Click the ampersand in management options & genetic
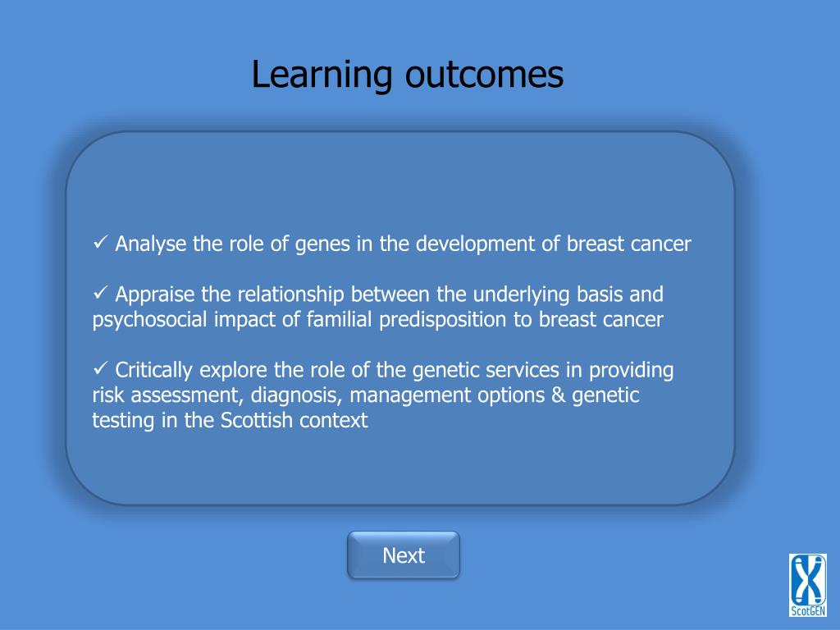 pos(558,395)
